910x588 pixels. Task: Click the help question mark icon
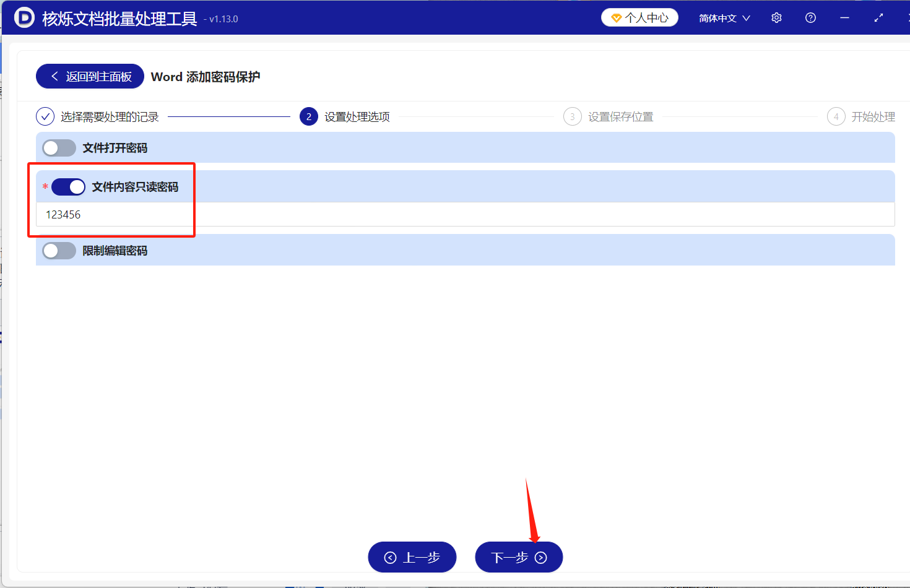click(810, 17)
